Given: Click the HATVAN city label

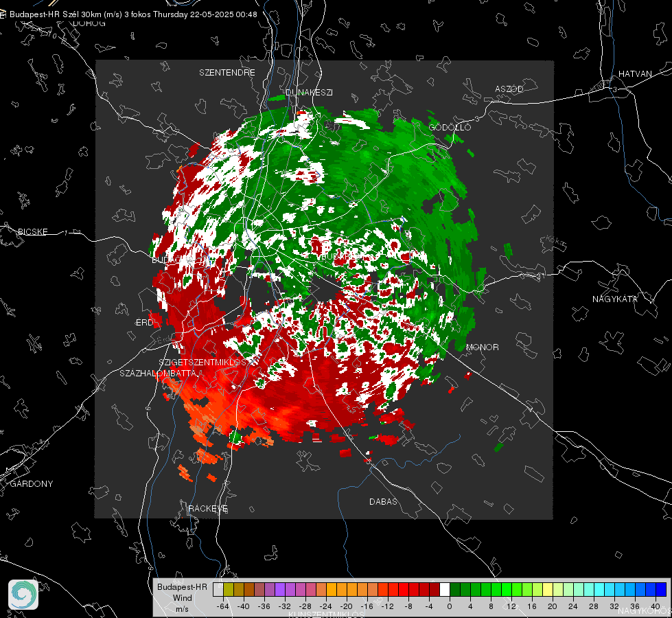Looking at the screenshot, I should (635, 73).
